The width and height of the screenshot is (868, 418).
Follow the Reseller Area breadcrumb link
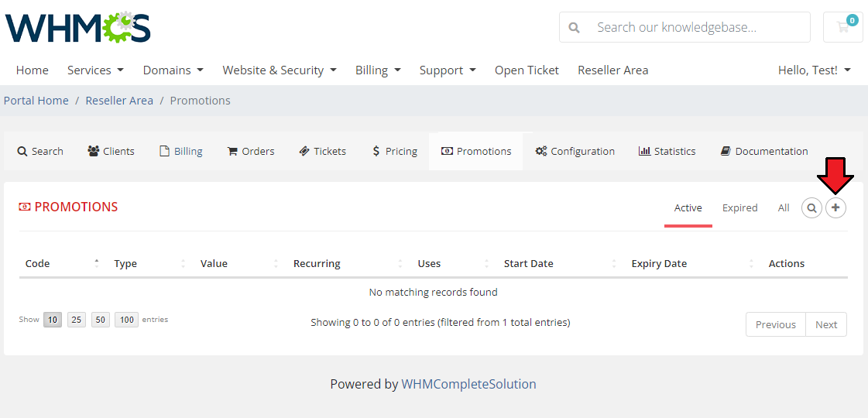point(119,101)
